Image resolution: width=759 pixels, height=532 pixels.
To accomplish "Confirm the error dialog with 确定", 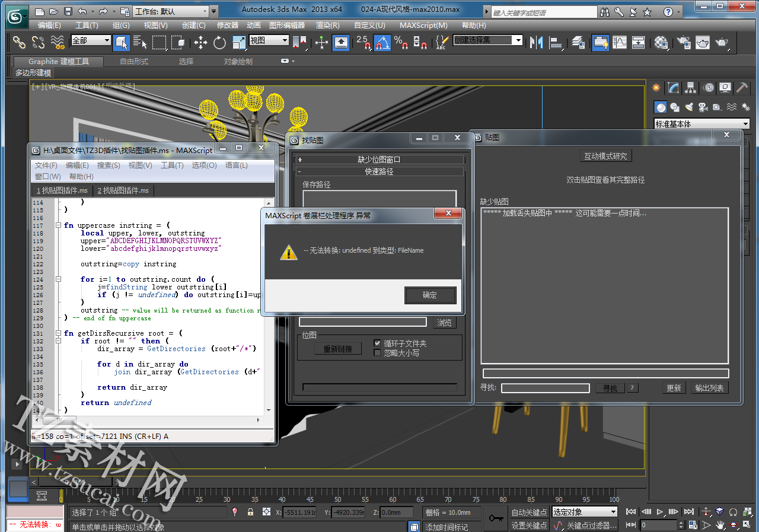I will point(430,295).
